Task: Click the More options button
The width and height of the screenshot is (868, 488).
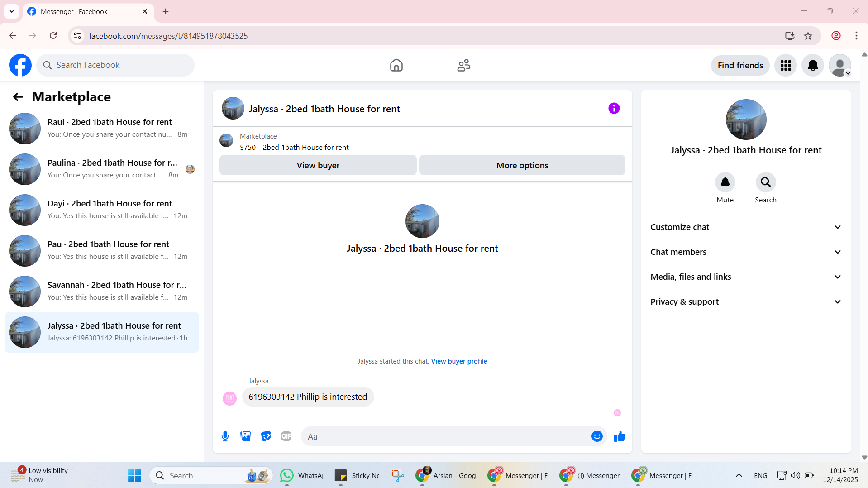Action: point(522,165)
